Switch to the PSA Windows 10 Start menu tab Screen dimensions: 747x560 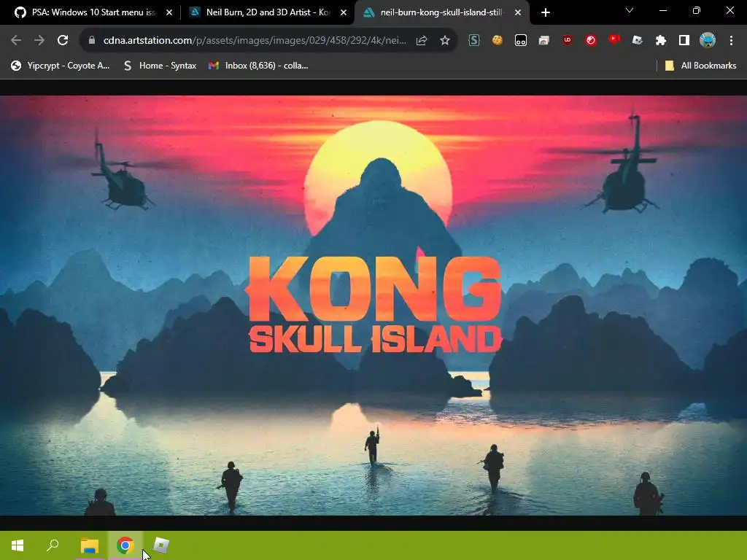coord(93,12)
